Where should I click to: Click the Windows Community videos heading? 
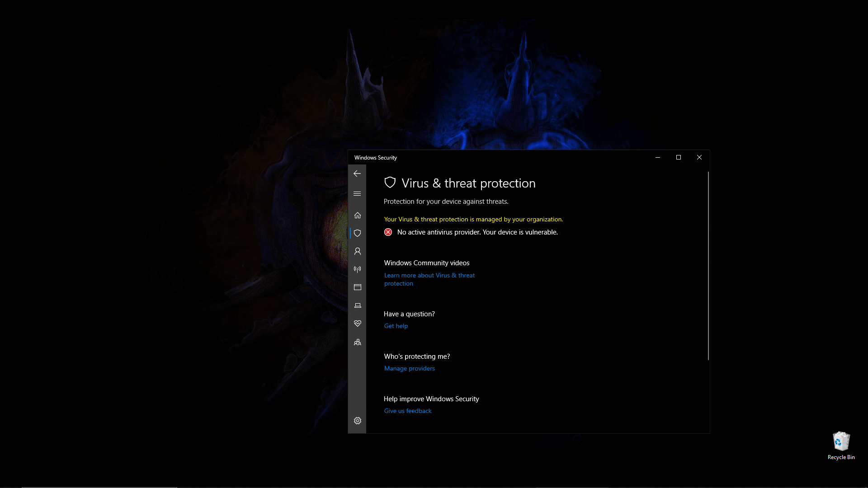[x=427, y=263]
